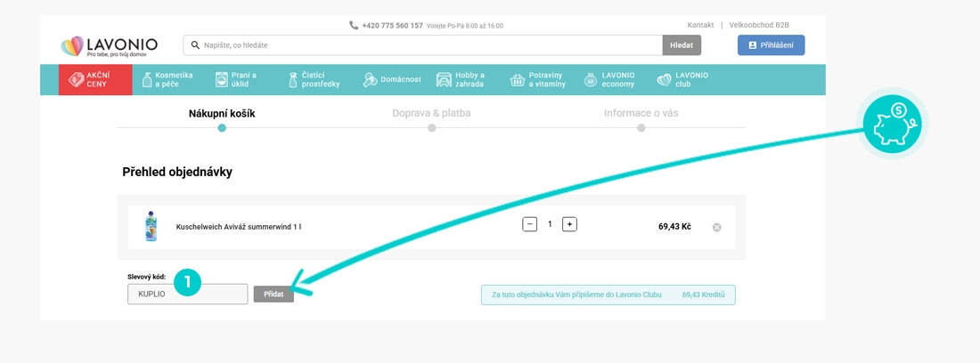
Task: Click the Hobby a zahrada car icon
Action: coord(444,79)
